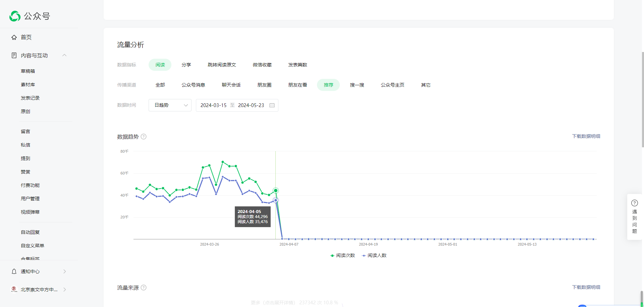Open 用户管理 in the sidebar

point(30,199)
